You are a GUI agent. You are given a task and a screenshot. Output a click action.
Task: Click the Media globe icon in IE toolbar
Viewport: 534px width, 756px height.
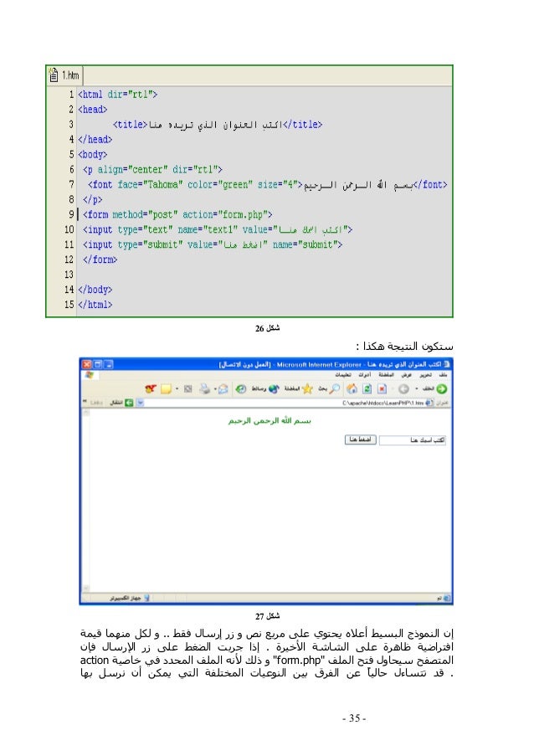(274, 388)
